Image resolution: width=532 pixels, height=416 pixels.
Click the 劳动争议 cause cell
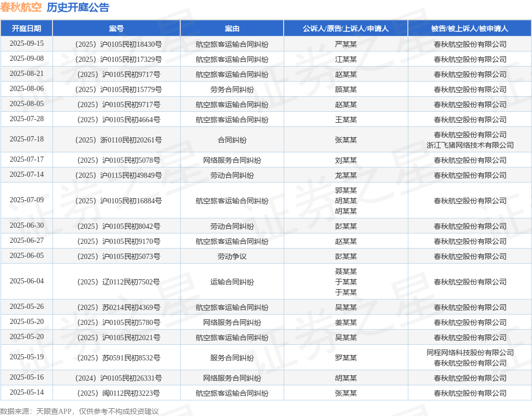click(x=232, y=257)
